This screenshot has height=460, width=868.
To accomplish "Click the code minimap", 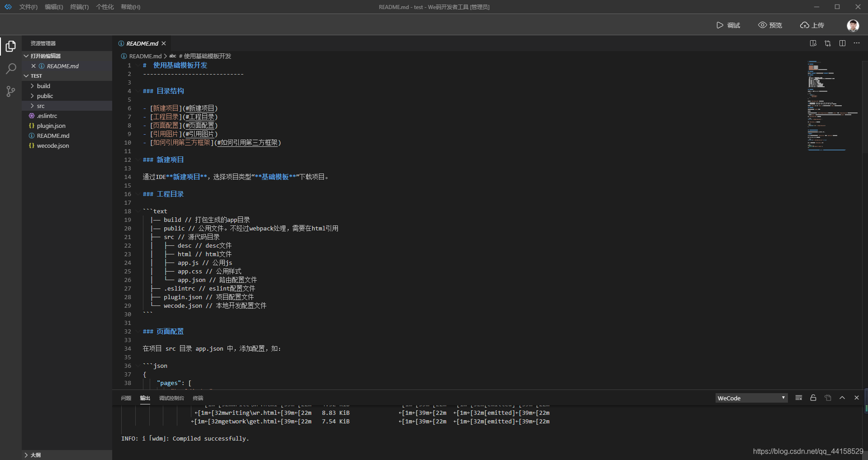I will (832, 105).
